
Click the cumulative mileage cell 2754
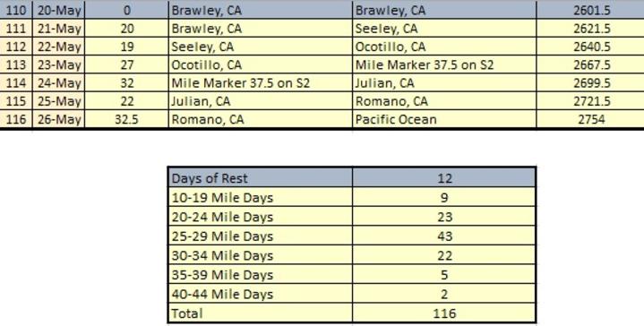[x=590, y=119]
